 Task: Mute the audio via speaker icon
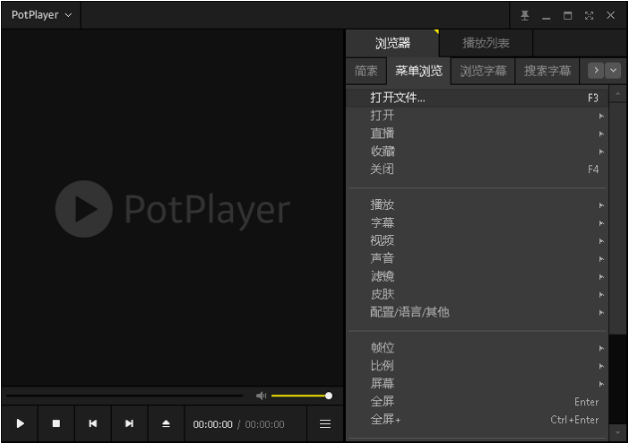click(x=261, y=396)
